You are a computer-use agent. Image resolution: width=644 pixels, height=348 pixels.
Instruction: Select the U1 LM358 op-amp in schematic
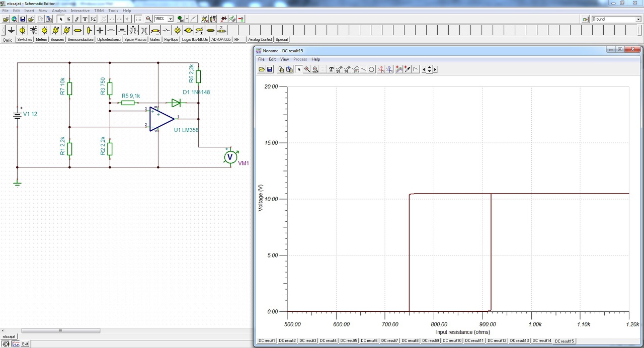click(x=162, y=119)
